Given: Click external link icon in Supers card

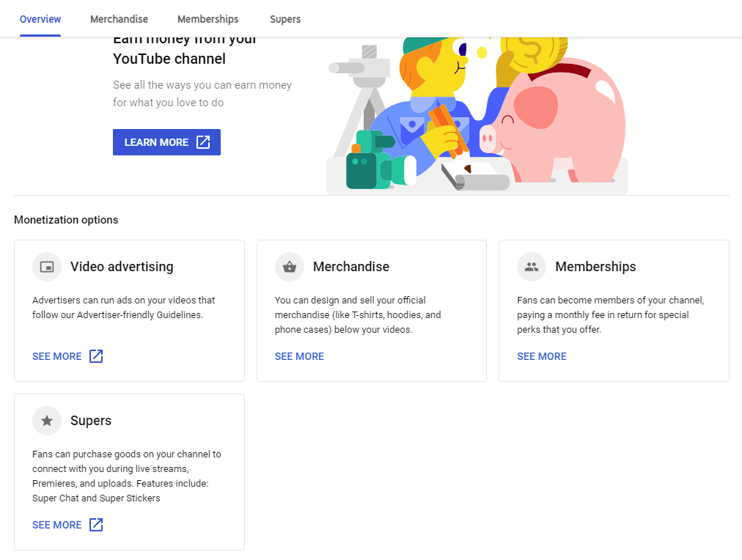Looking at the screenshot, I should click(96, 525).
